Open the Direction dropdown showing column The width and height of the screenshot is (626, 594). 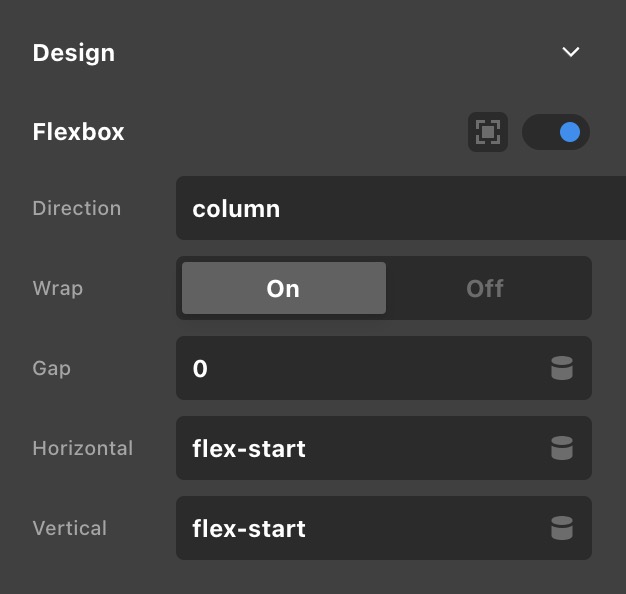pyautogui.click(x=401, y=208)
